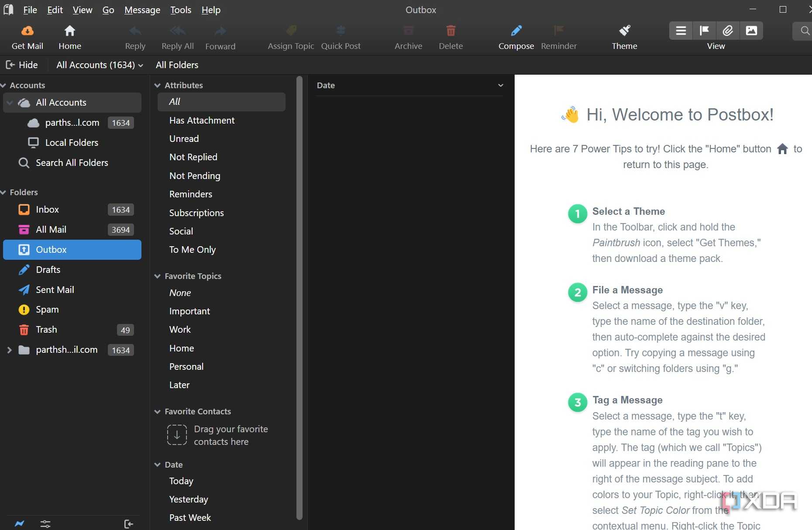Open the View menu
The image size is (812, 530).
(83, 10)
